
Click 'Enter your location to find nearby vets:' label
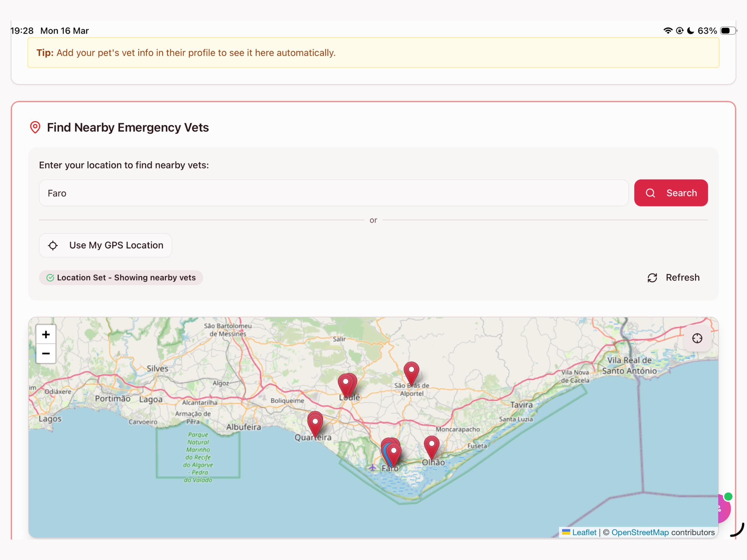[x=124, y=165]
